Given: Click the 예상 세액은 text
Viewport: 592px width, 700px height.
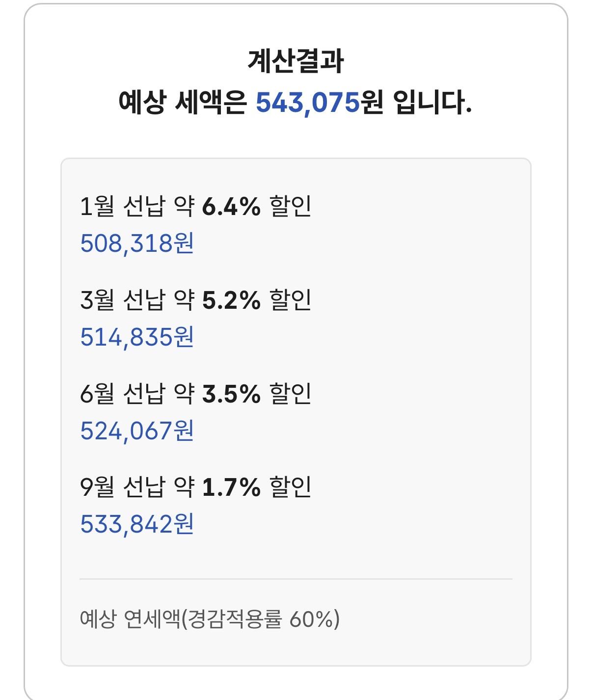Looking at the screenshot, I should pos(183,103).
